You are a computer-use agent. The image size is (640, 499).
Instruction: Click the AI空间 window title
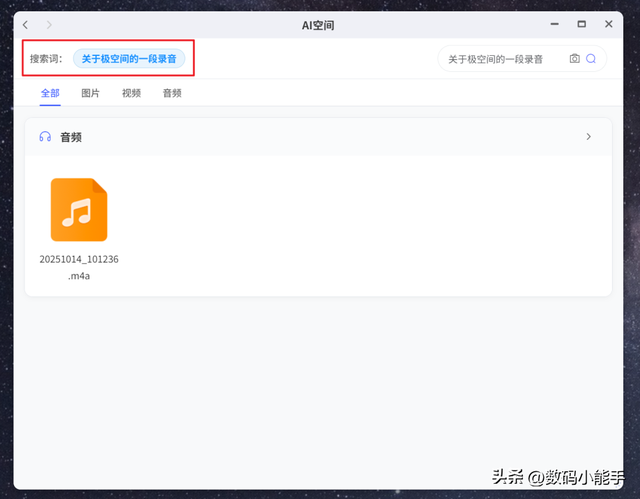click(320, 24)
